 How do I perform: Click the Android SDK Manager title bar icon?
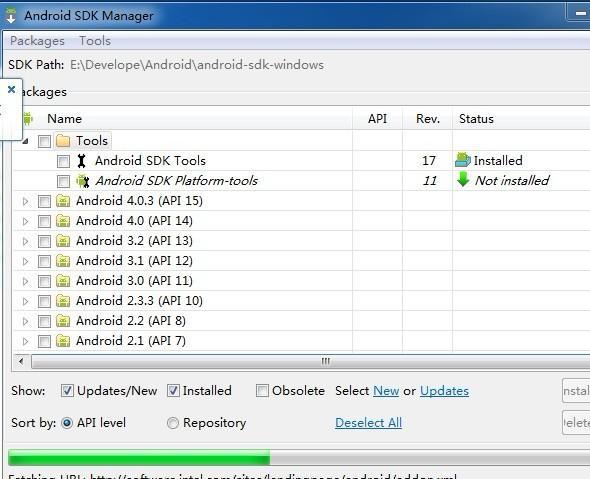pos(11,16)
